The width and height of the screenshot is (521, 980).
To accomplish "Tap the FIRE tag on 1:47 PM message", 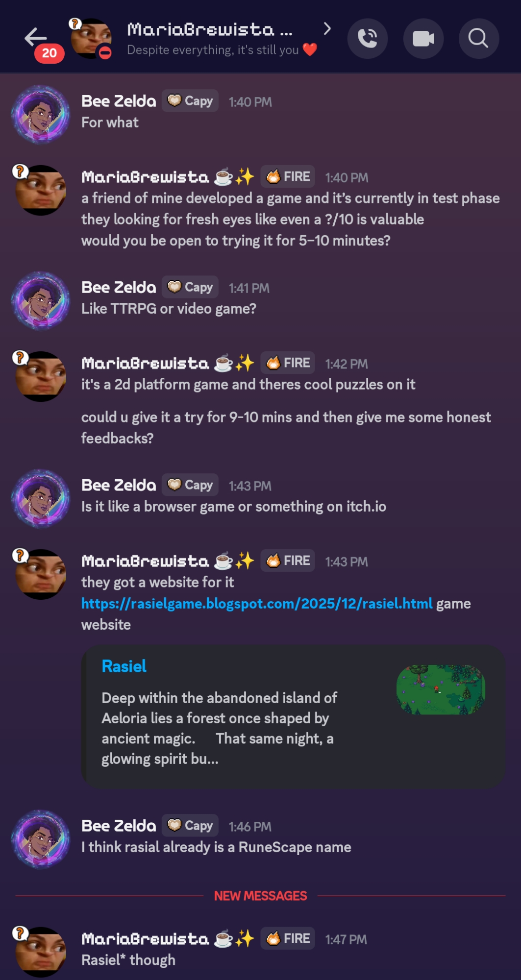I will click(288, 938).
